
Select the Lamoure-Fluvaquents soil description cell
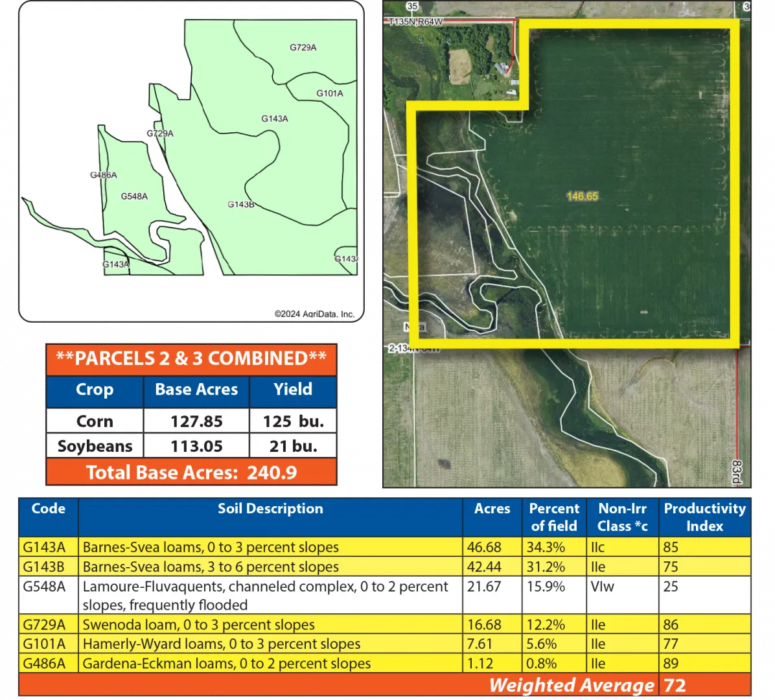point(266,595)
